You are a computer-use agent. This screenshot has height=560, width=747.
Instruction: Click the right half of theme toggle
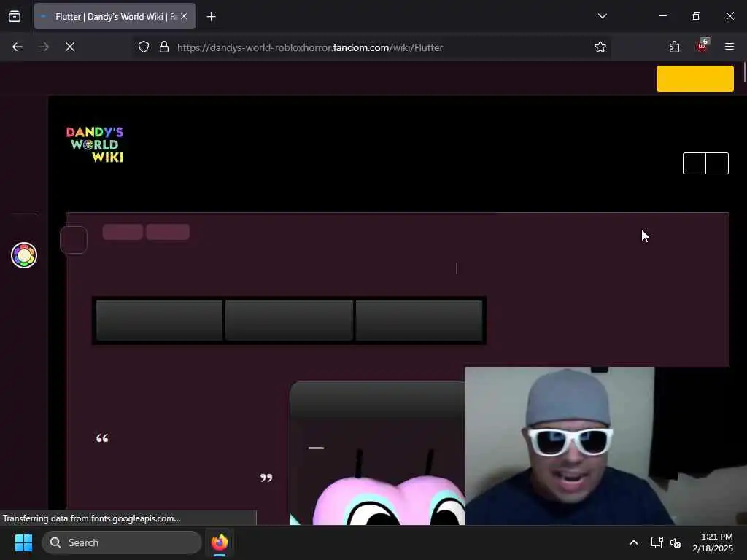click(x=717, y=163)
